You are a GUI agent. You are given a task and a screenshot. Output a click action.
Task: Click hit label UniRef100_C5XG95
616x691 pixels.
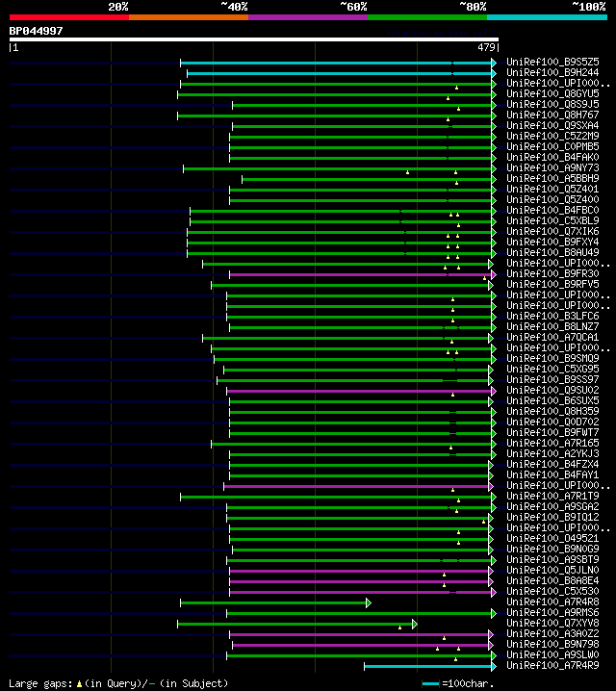click(x=552, y=369)
